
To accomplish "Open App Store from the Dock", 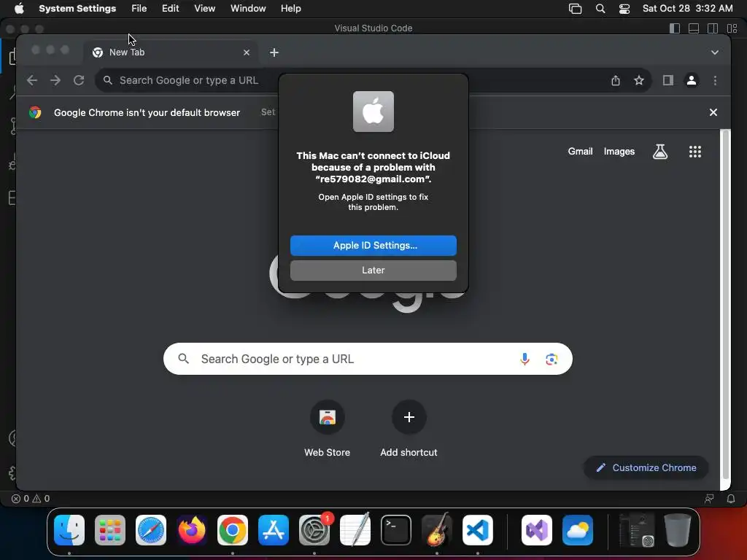I will (274, 530).
